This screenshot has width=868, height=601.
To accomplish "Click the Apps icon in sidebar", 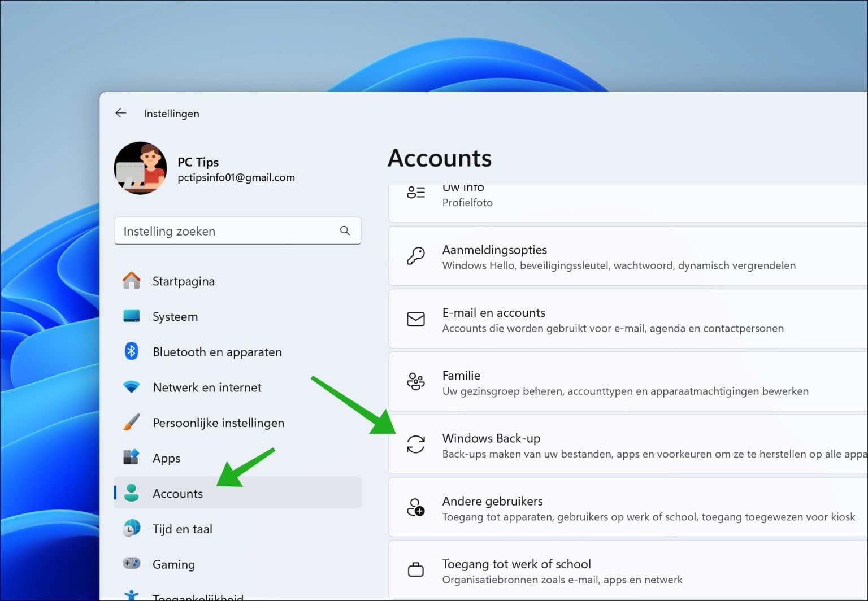I will (132, 458).
